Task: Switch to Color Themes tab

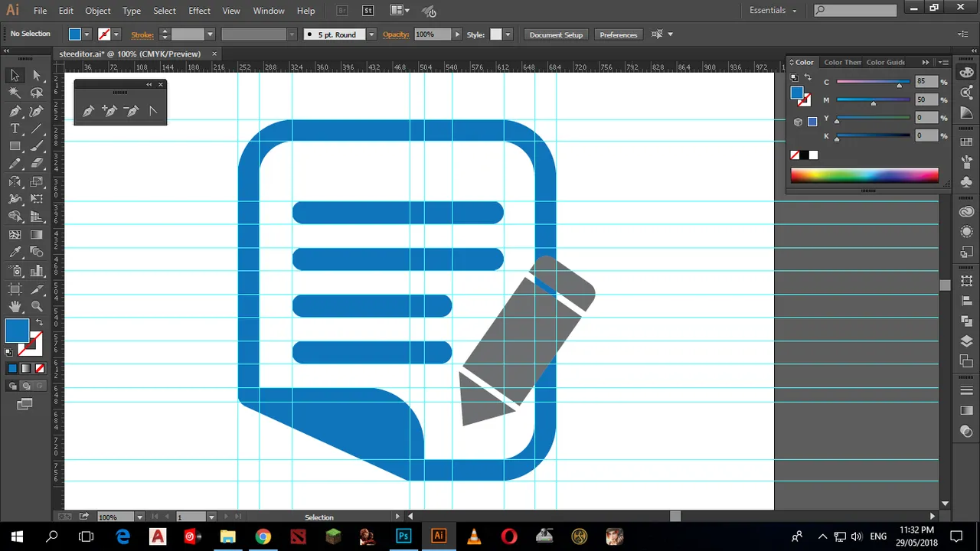Action: (842, 62)
